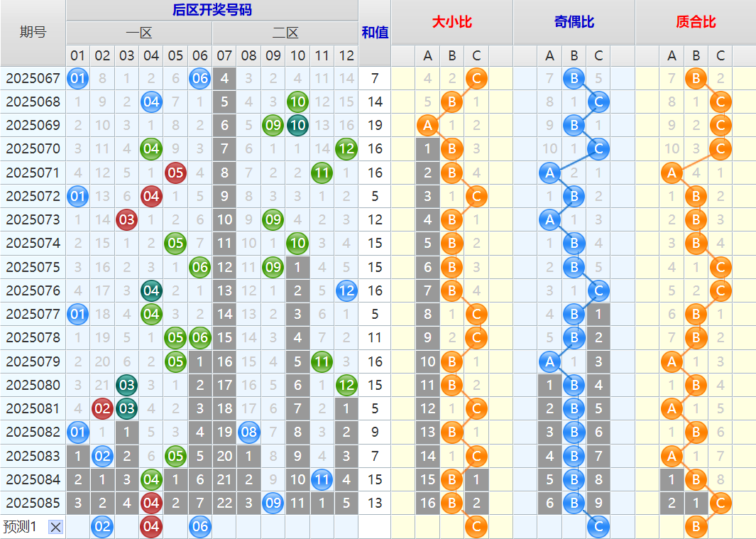Select orange C ball in 预测1 大小比
Image resolution: width=756 pixels, height=539 pixels.
476,526
